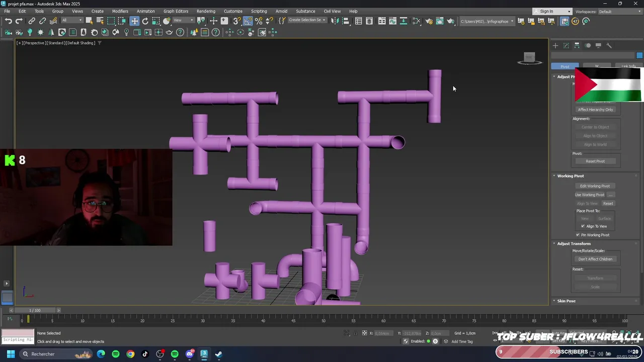Viewport: 644px width, 362px height.
Task: Open the selection filter 'All' dropdown
Action: [72, 21]
